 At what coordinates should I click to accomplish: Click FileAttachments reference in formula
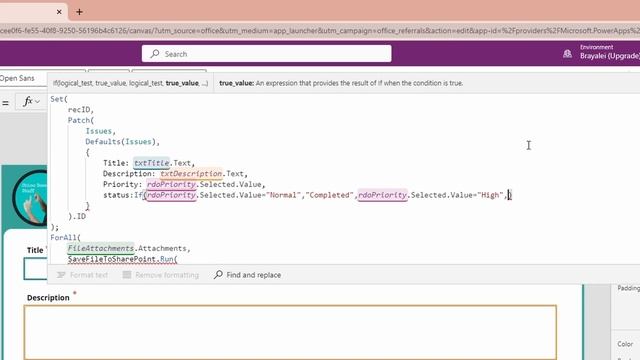click(x=100, y=248)
